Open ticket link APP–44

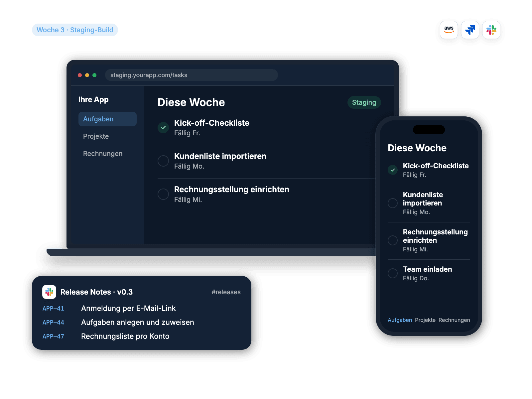pos(53,323)
